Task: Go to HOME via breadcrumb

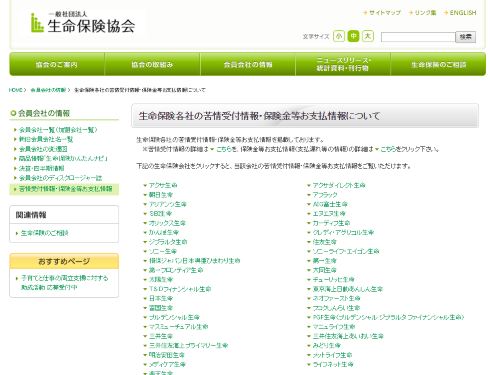Action: pos(16,90)
